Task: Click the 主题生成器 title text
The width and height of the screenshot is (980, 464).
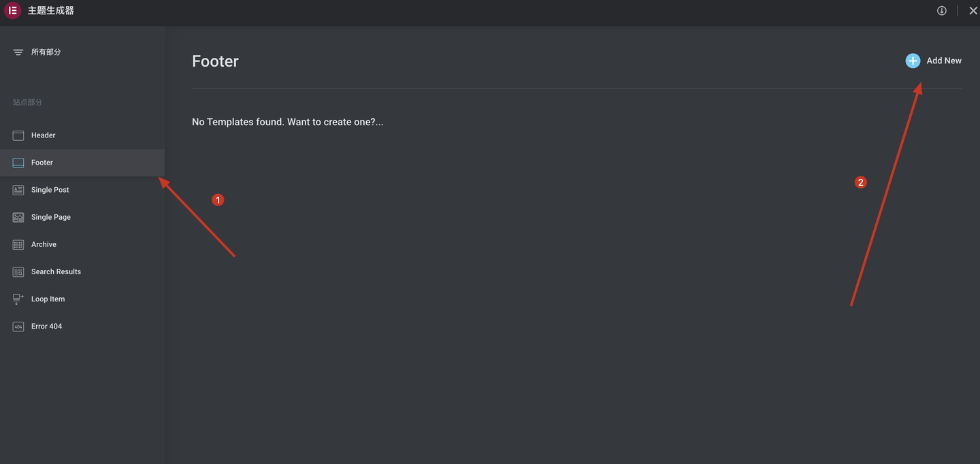Action: tap(51, 11)
